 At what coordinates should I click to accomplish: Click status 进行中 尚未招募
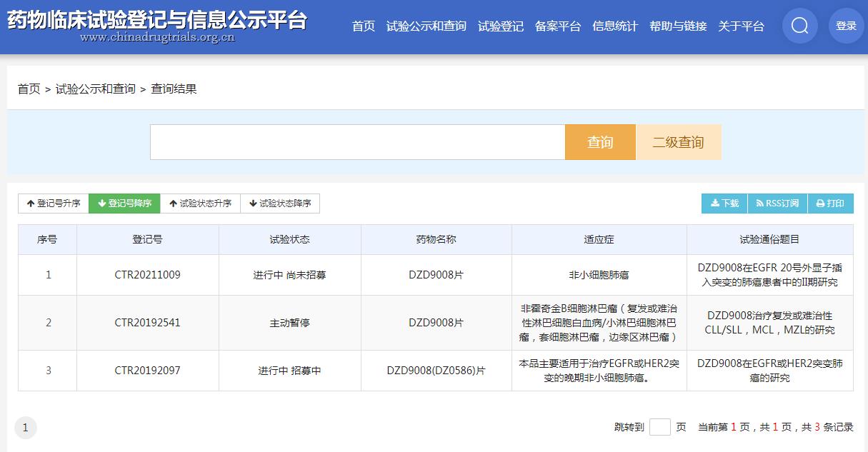[290, 275]
